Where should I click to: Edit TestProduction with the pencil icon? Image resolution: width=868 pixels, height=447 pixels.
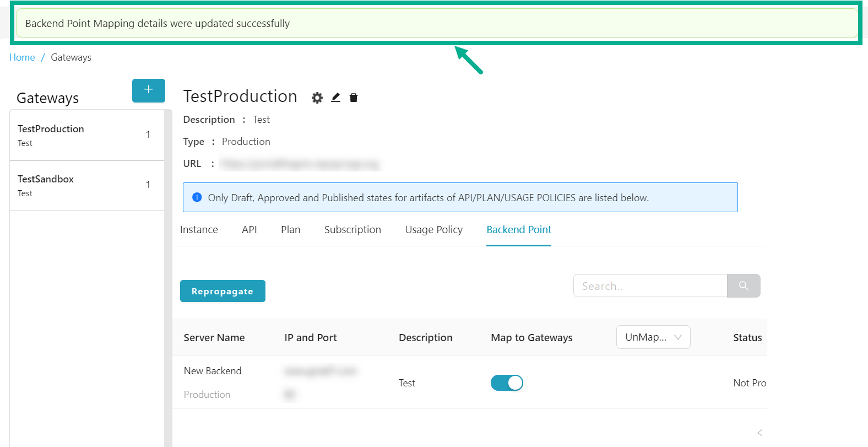point(335,98)
